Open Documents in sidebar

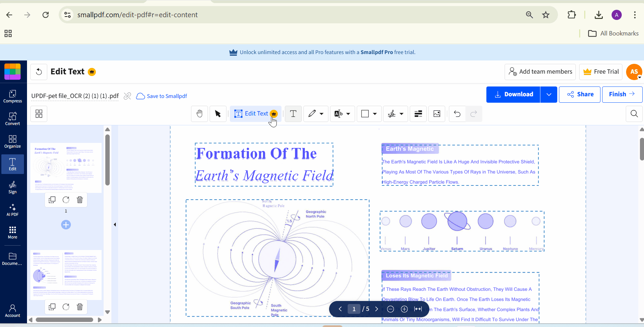tap(12, 259)
